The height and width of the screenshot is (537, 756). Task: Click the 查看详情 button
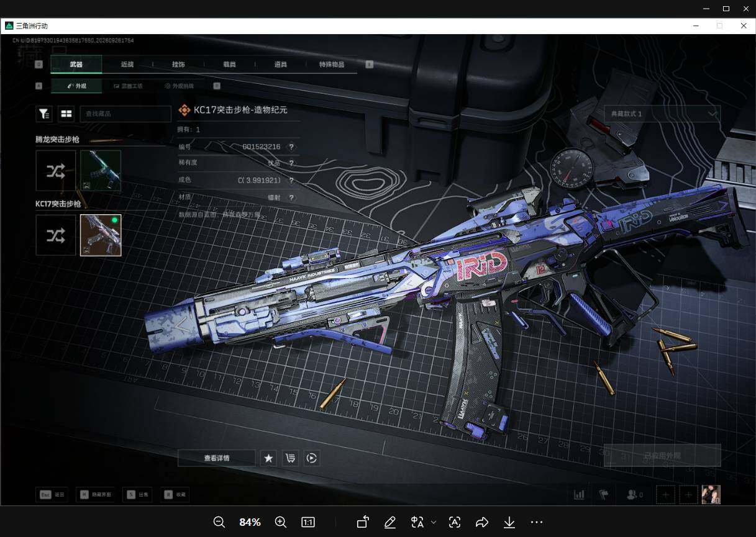pos(217,458)
